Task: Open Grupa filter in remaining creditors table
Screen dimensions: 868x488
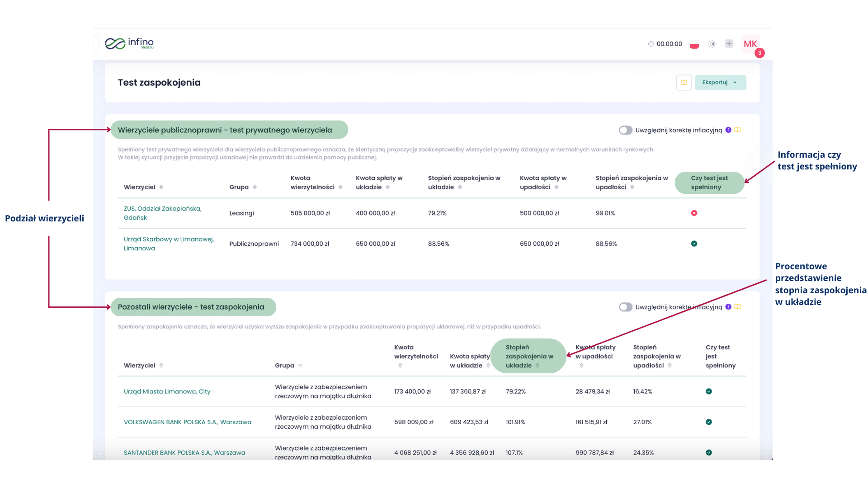Action: (x=300, y=366)
